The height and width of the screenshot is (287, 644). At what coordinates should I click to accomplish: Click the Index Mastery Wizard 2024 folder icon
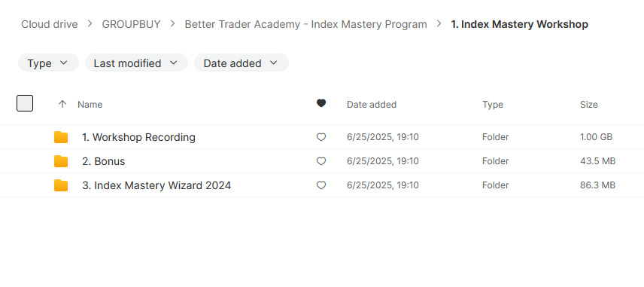pos(61,185)
